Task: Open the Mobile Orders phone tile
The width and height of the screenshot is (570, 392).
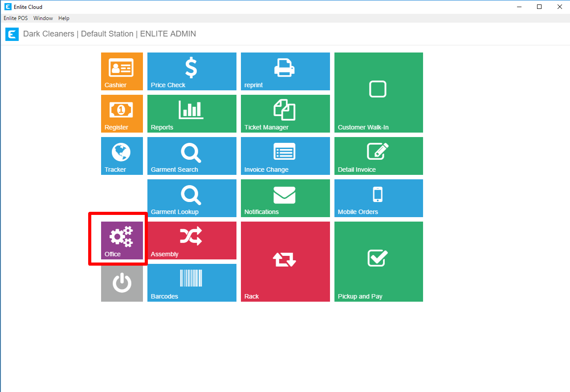Action: coord(379,198)
